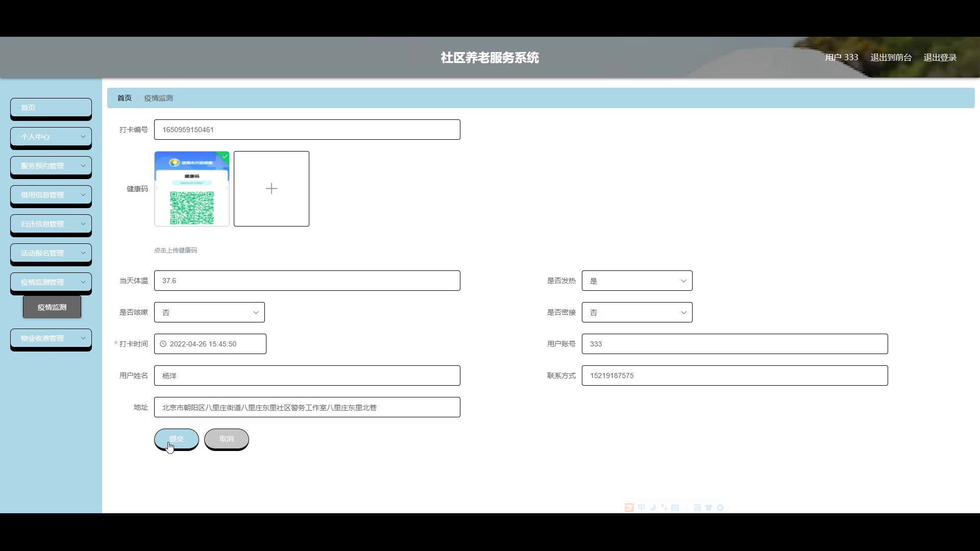Click the clock icon in punch time field
This screenshot has width=980, height=551.
[163, 344]
